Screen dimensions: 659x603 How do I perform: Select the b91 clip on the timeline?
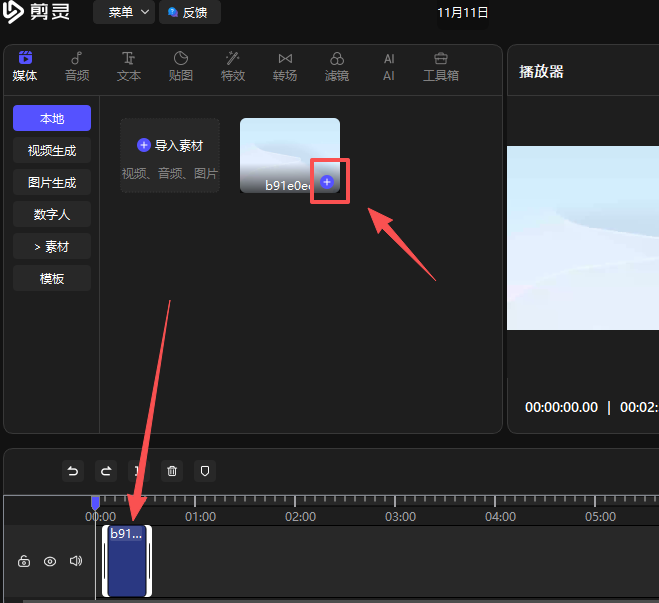(127, 562)
